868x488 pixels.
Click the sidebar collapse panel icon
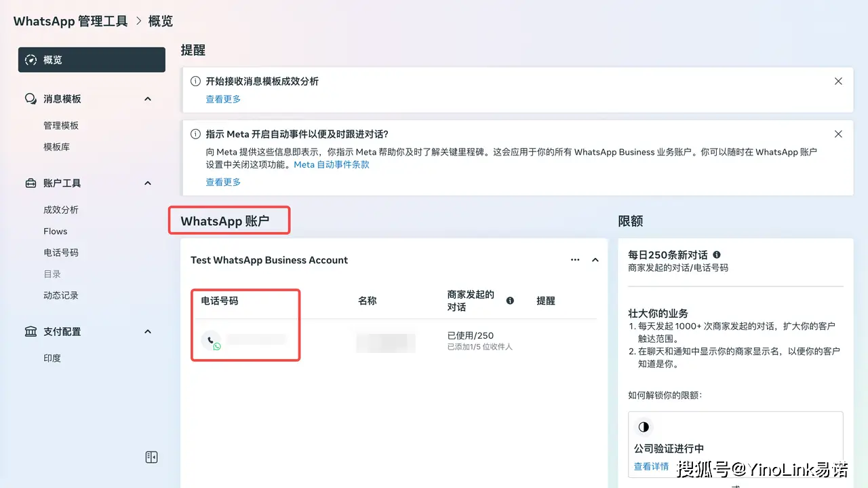click(x=152, y=457)
